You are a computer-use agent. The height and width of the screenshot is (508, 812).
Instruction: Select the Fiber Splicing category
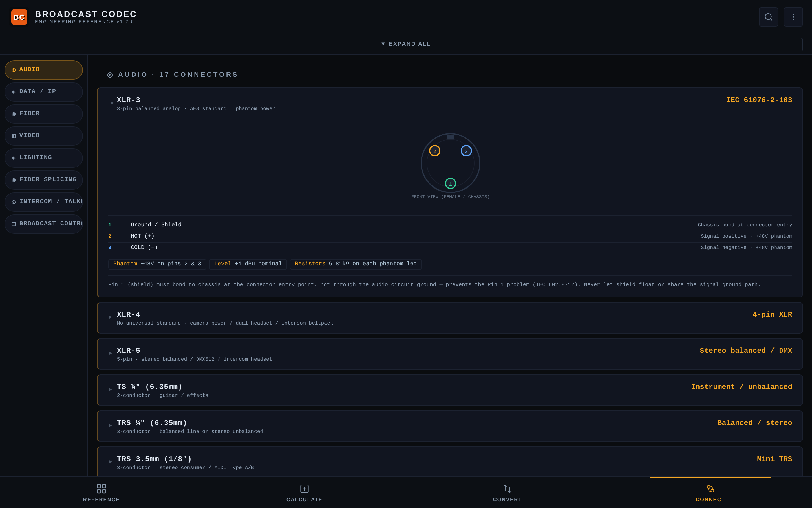point(44,180)
